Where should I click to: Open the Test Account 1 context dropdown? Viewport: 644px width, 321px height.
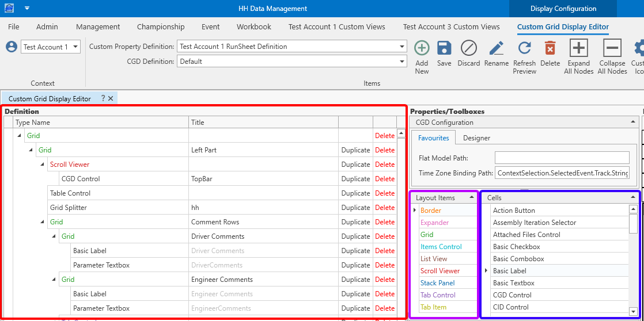(x=76, y=47)
